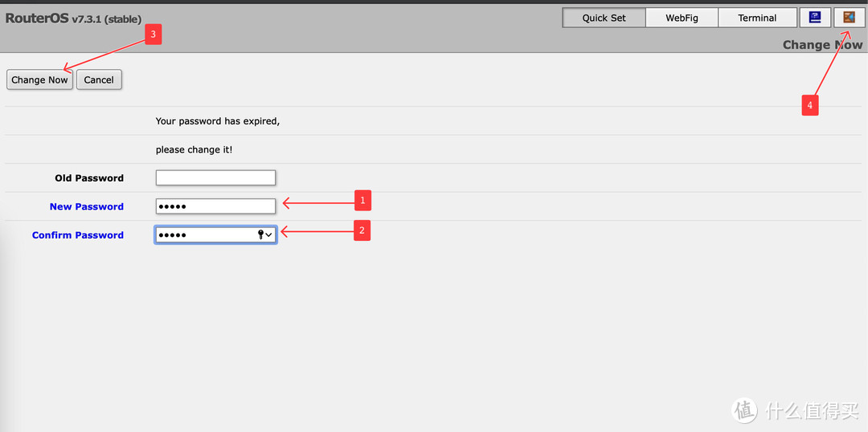Open the WebFig tab
Image resolution: width=868 pixels, height=432 pixels.
tap(682, 18)
